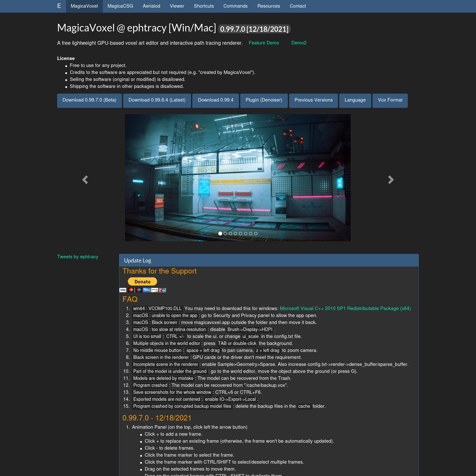Select the seventh carousel indicator dot
Screen dimensions: 476x476
pyautogui.click(x=251, y=234)
